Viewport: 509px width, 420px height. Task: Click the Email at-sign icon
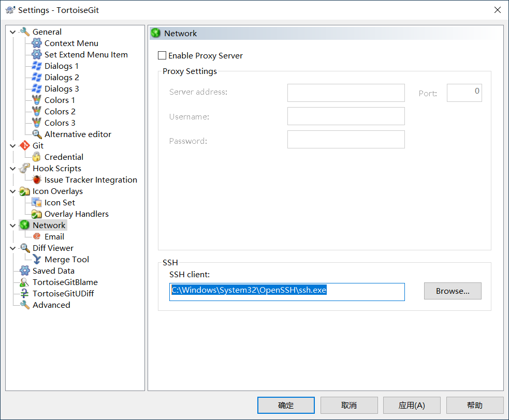click(37, 236)
